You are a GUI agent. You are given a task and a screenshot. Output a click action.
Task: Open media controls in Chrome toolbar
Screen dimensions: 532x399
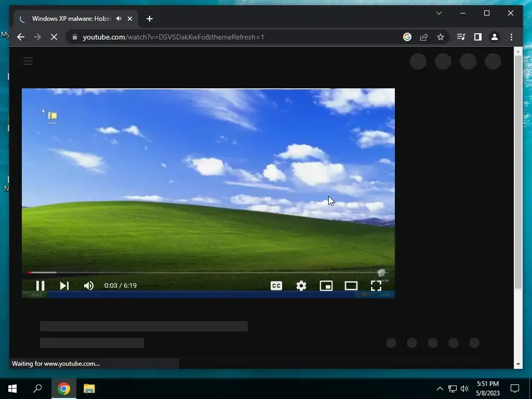click(x=461, y=37)
